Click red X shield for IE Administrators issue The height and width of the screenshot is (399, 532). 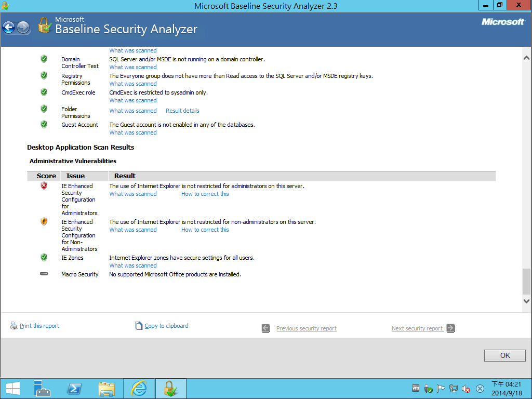coord(44,185)
